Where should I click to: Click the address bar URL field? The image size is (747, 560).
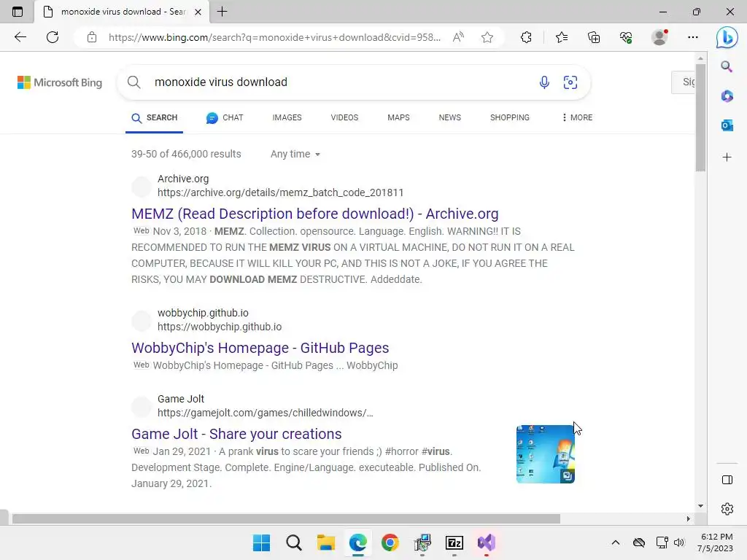tap(274, 37)
